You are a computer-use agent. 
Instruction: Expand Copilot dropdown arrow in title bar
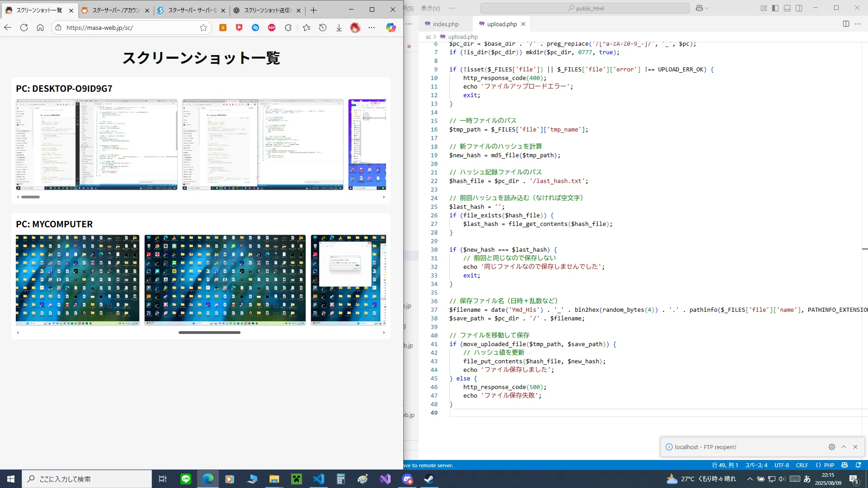click(x=707, y=8)
